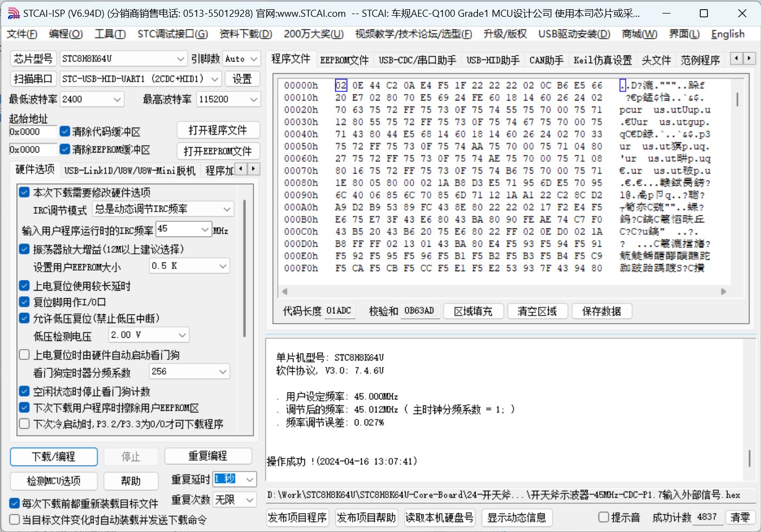This screenshot has height=532, width=761.
Task: Toggle 上电复位使用较长延时 checkbox
Action: pyautogui.click(x=24, y=286)
